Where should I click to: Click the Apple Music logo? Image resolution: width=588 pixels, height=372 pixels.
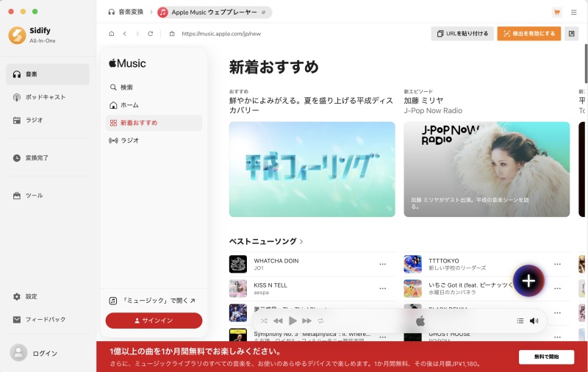pos(127,63)
